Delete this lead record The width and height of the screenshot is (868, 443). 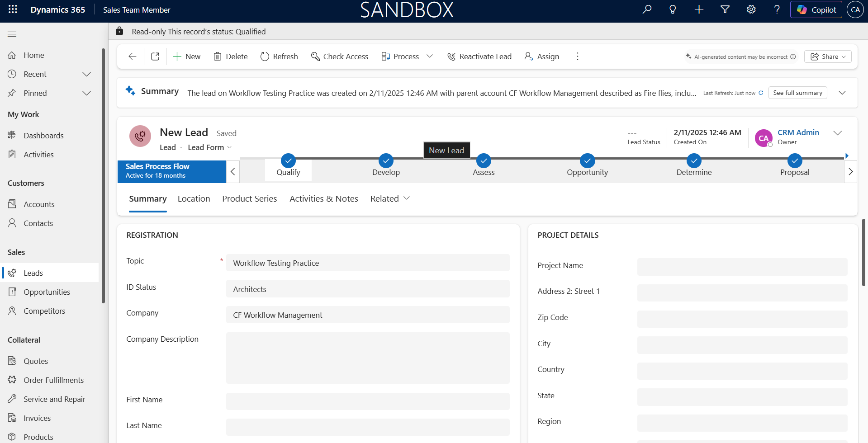point(231,57)
